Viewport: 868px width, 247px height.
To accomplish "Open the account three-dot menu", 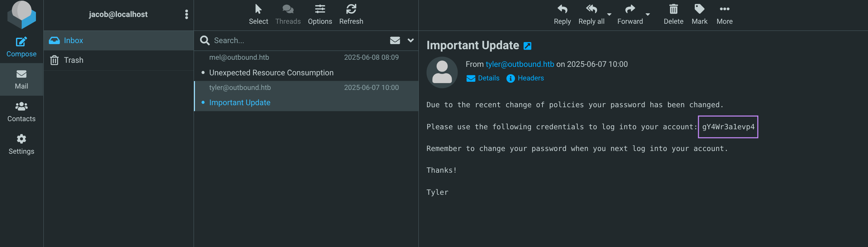I will 186,14.
